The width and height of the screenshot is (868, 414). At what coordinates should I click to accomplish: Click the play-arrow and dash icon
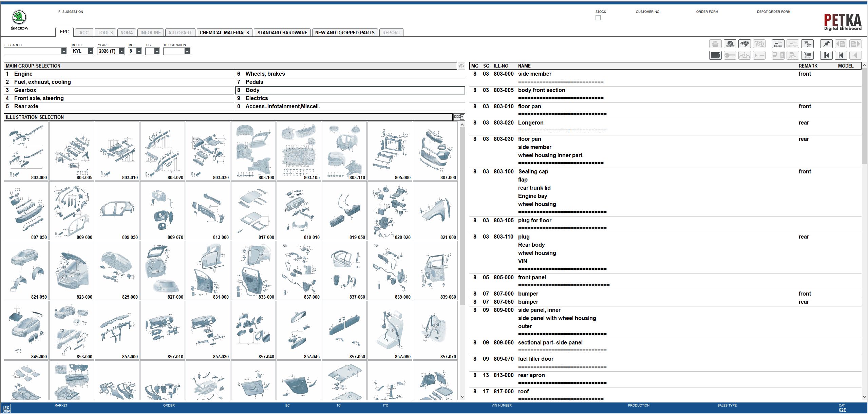759,55
